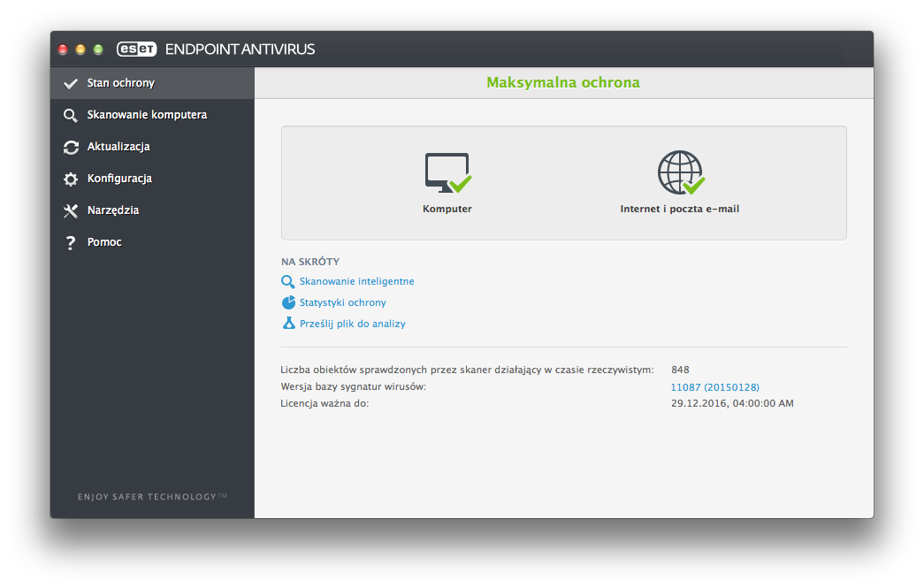Click the license date 29.12.2016, 04:00:00 AM

click(x=732, y=403)
